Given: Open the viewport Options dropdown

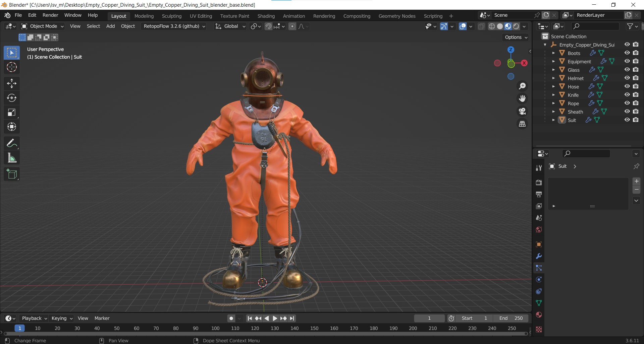Looking at the screenshot, I should [516, 37].
